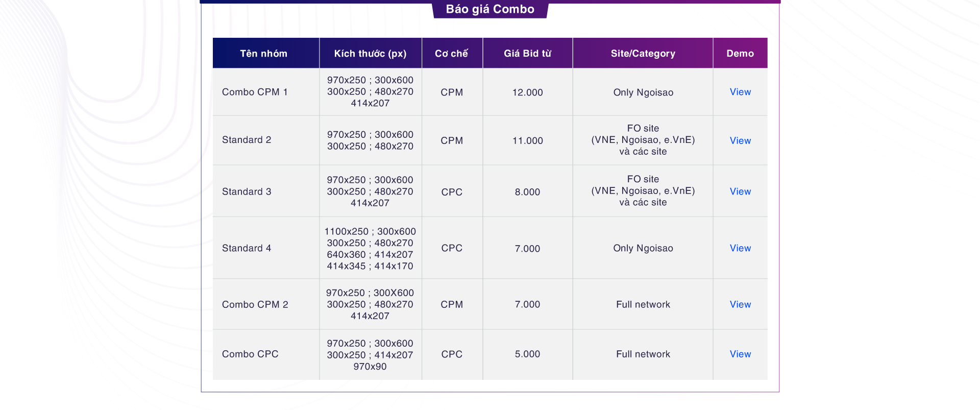Click the Kích thước (px) column header
Viewport: 980px width, 410px height.
point(371,53)
